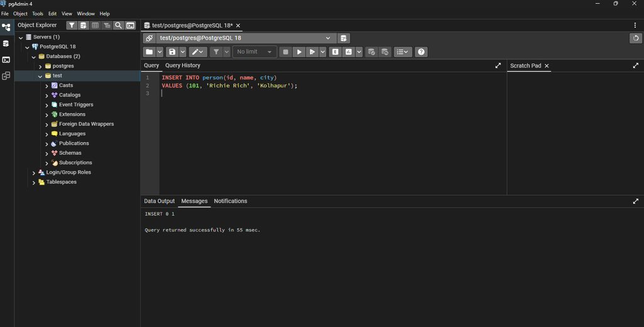The image size is (644, 327).
Task: Collapse the Servers (1) tree node
Action: coord(21,38)
